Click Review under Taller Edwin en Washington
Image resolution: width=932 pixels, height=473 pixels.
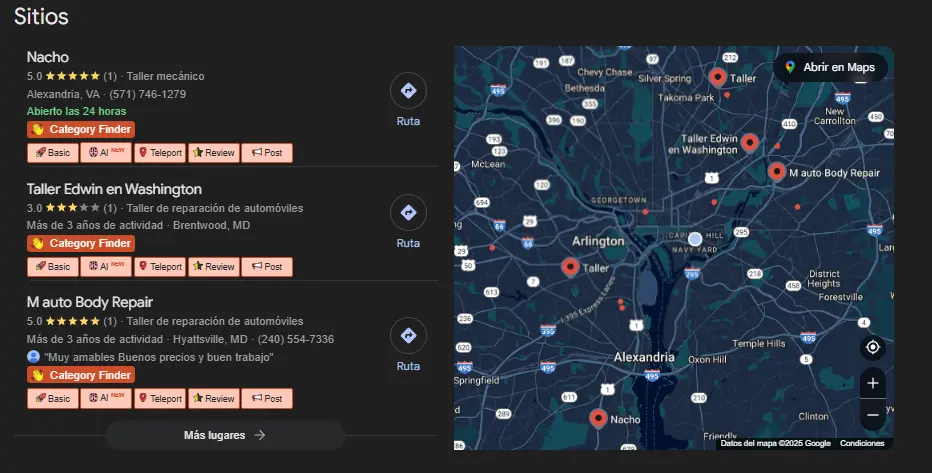[x=214, y=267]
